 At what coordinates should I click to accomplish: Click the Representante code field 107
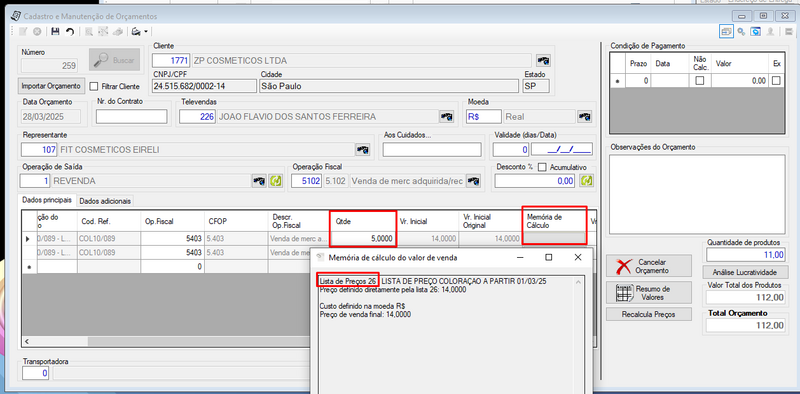(39, 150)
